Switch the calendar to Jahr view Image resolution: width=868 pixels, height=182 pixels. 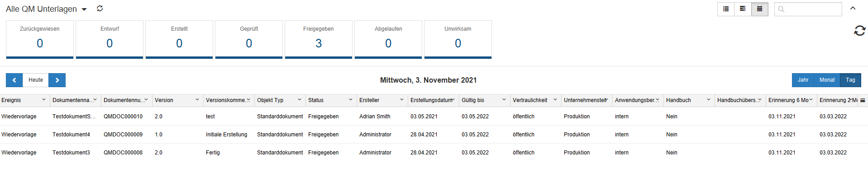point(803,80)
